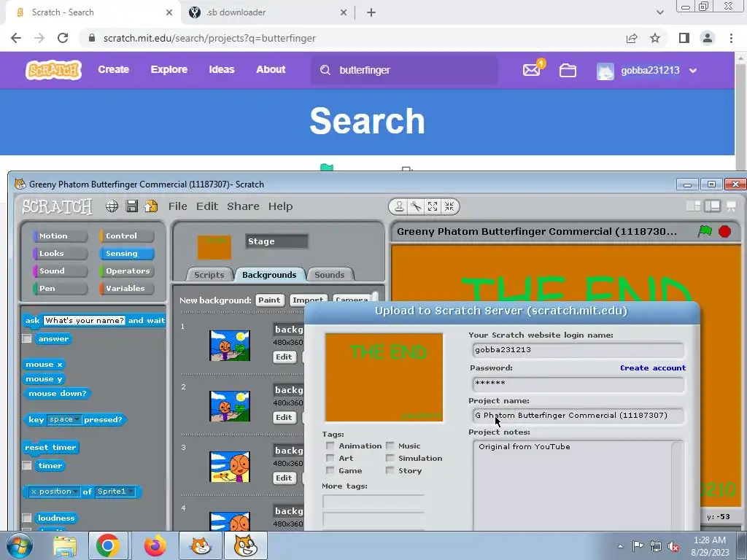The image size is (747, 560).
Task: Check the Animation tag checkbox
Action: coord(330,446)
